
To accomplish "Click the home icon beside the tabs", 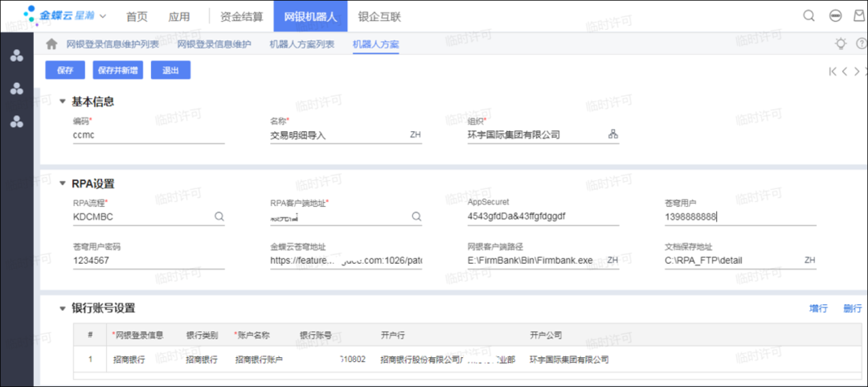I will [51, 43].
